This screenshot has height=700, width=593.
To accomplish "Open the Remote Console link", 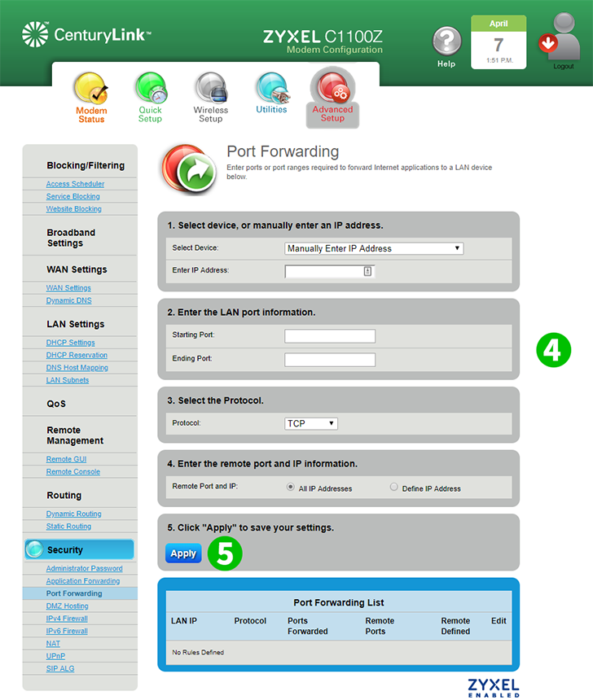I will [72, 471].
